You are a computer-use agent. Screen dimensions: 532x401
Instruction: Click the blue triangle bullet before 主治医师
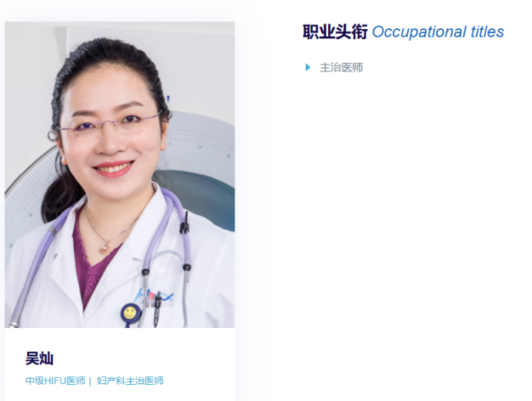tap(308, 68)
